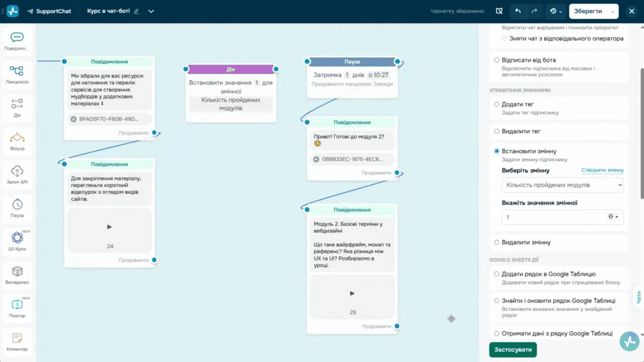Screen dimensions: 644x362
Task: Expand the flow name chevron dropdown
Action: pyautogui.click(x=151, y=11)
